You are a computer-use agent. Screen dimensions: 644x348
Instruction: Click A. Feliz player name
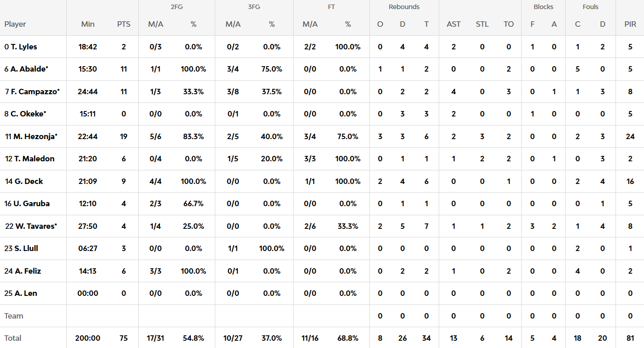point(28,271)
